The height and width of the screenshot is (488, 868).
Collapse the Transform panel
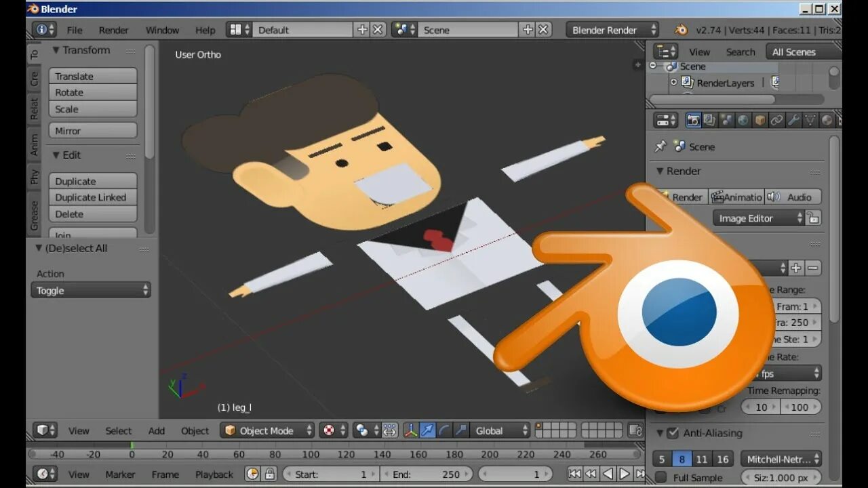(x=56, y=50)
